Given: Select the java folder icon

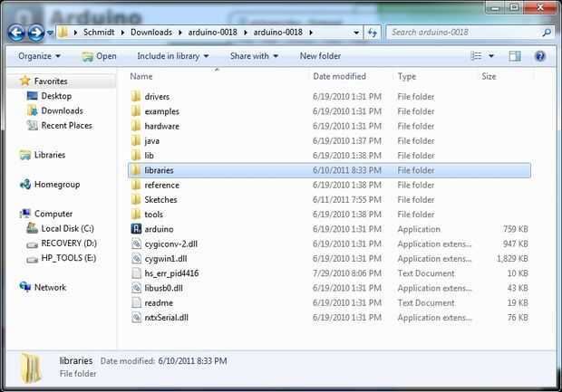Looking at the screenshot, I should coord(136,140).
